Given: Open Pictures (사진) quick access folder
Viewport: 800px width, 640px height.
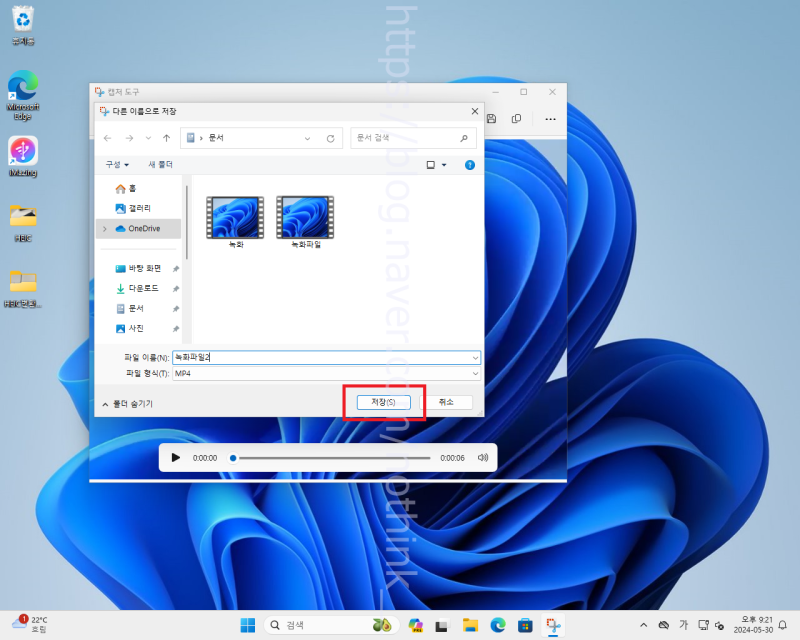Looking at the screenshot, I should tap(130, 328).
